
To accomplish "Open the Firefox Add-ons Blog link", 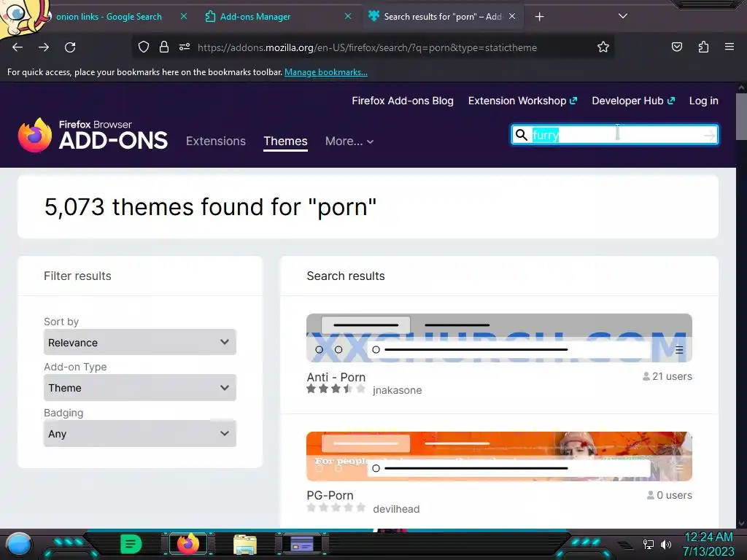I will tap(403, 101).
